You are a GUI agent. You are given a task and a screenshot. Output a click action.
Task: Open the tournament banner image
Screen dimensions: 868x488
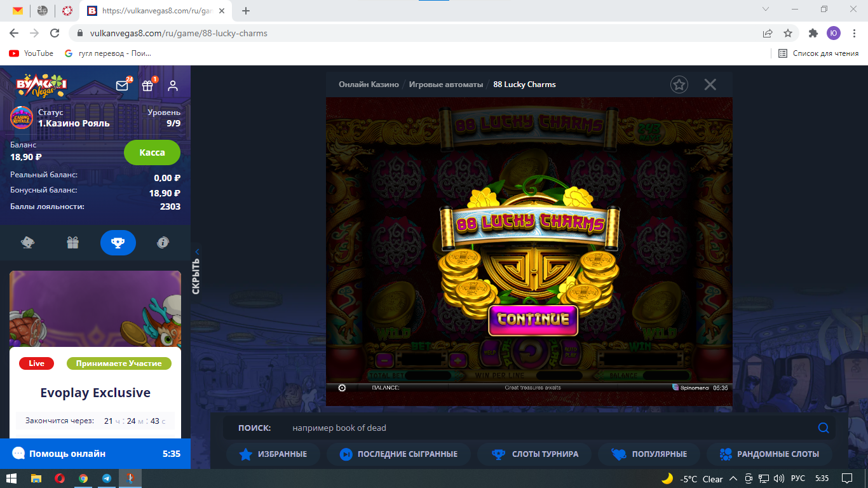pos(95,309)
